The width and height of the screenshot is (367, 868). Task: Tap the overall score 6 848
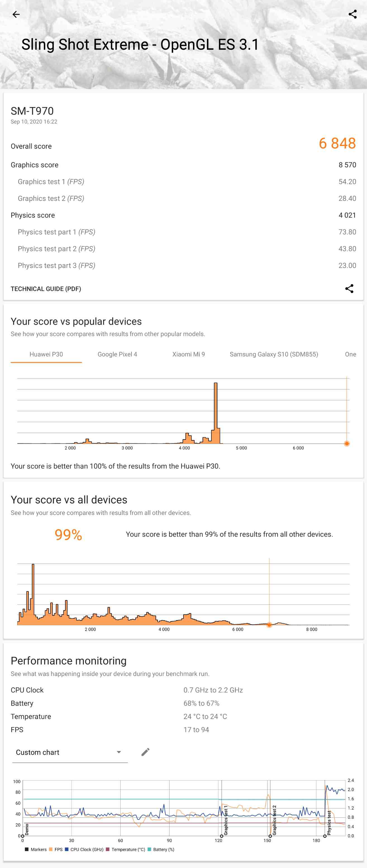337,143
